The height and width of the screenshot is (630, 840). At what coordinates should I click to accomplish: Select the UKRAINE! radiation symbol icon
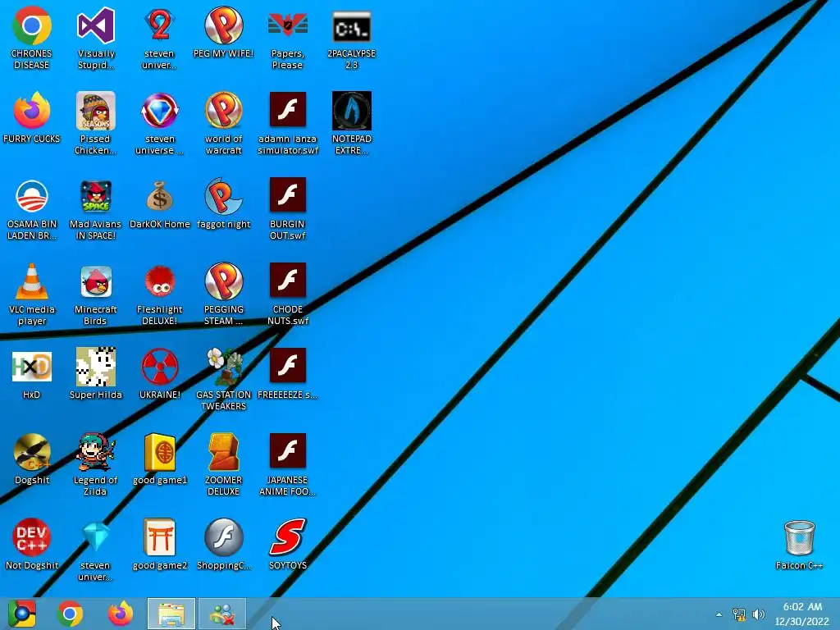tap(160, 367)
